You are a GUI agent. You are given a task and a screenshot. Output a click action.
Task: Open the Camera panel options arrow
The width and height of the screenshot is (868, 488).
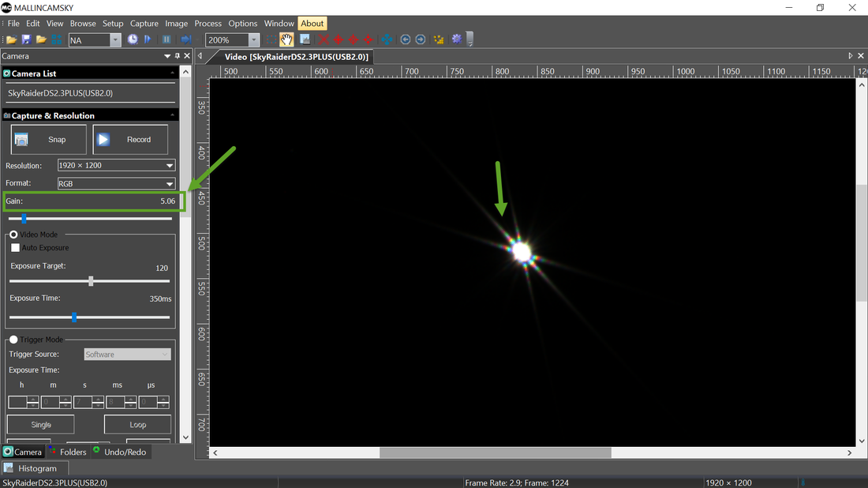(x=167, y=56)
